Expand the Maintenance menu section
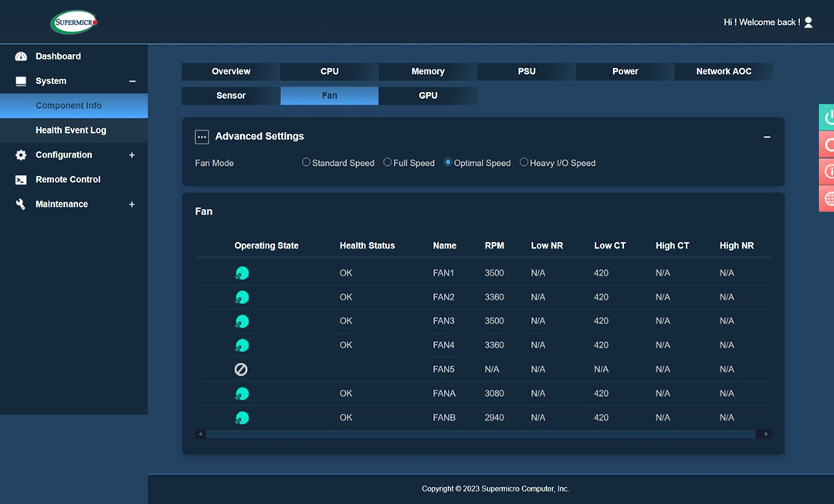 [132, 205]
